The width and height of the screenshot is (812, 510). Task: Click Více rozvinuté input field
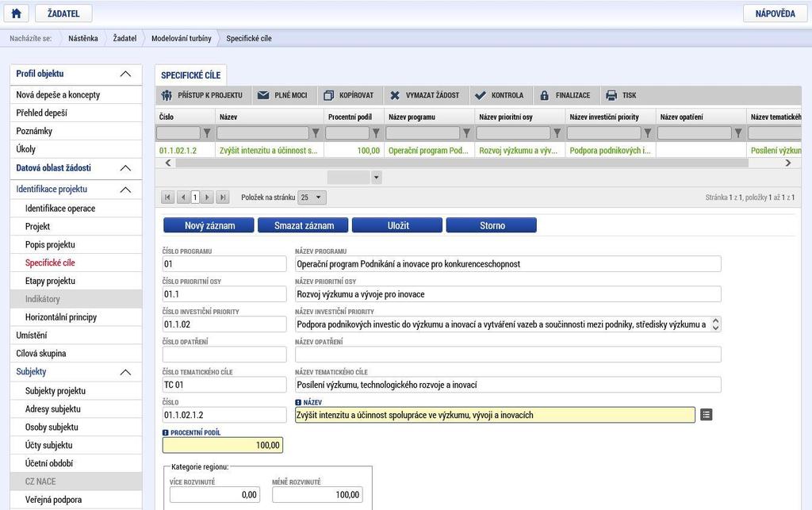(x=215, y=495)
